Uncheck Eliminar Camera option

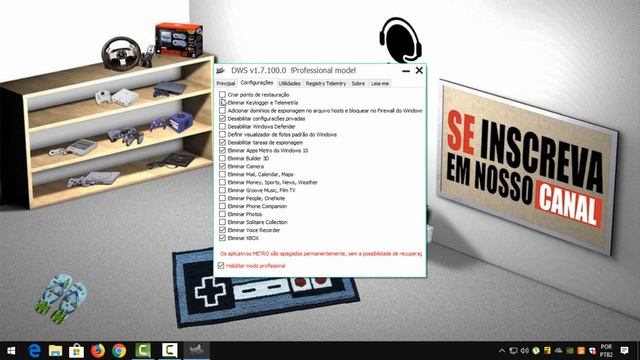(222, 166)
